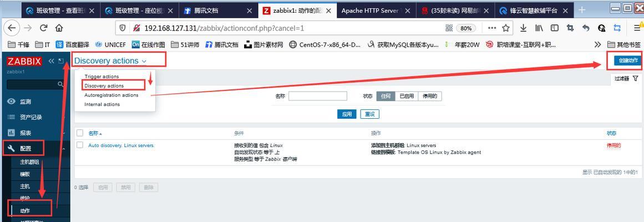The image size is (644, 222).
Task: Click the 创建动作 create action button
Action: point(628,60)
